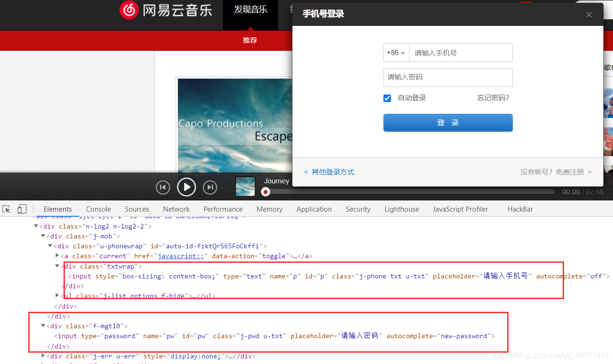Click the 请输入密码 password input field

[448, 78]
